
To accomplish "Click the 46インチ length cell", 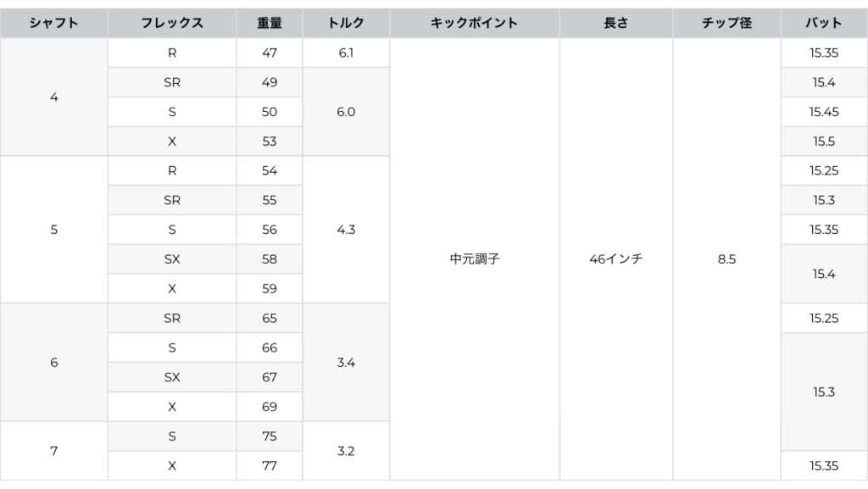I will tap(615, 259).
